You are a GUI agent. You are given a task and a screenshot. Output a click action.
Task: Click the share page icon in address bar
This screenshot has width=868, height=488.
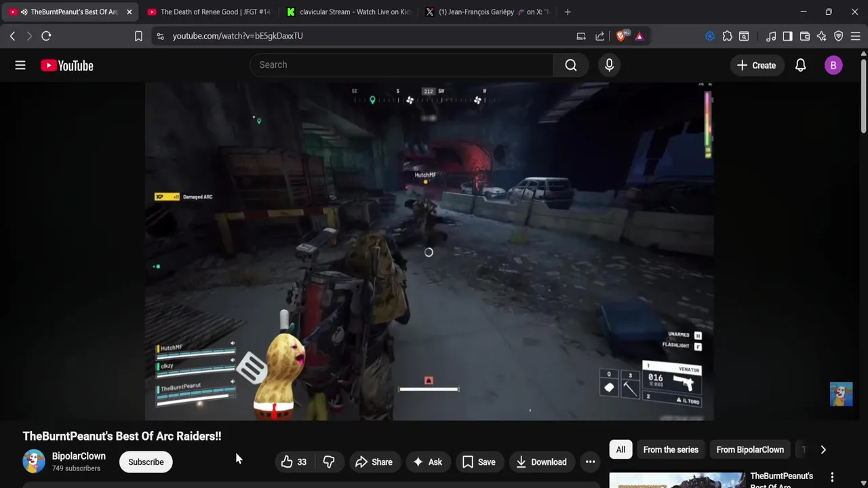coord(599,36)
